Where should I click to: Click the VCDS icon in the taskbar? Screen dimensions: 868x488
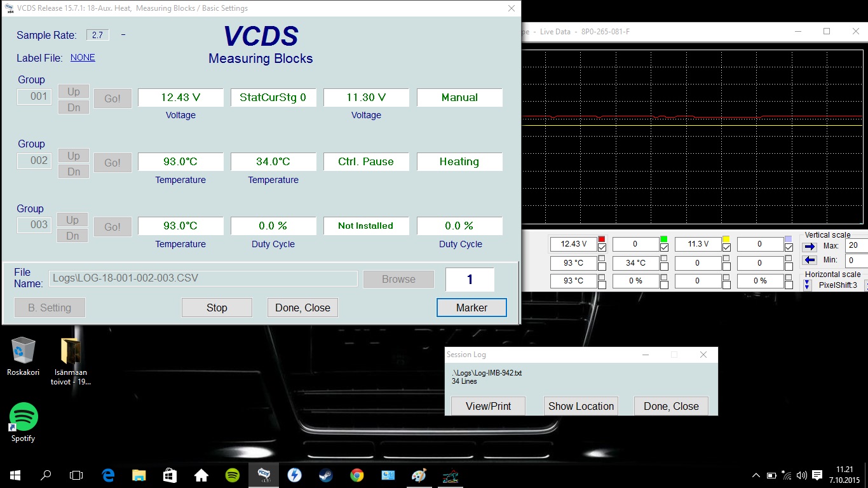[x=263, y=475]
